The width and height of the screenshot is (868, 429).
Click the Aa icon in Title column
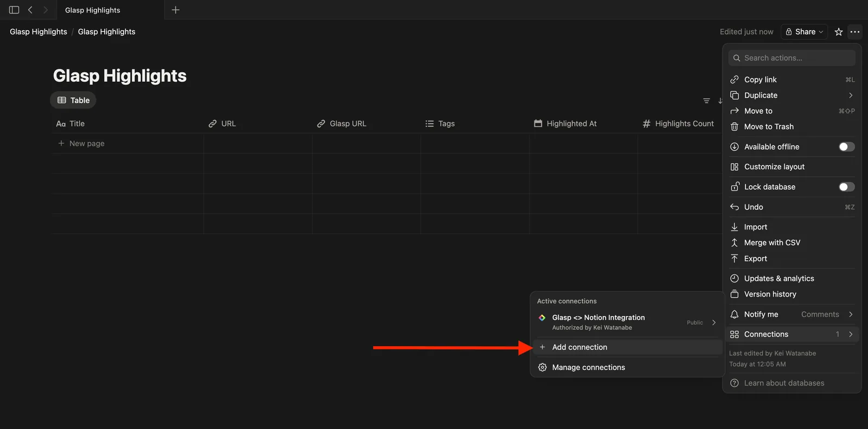tap(61, 124)
